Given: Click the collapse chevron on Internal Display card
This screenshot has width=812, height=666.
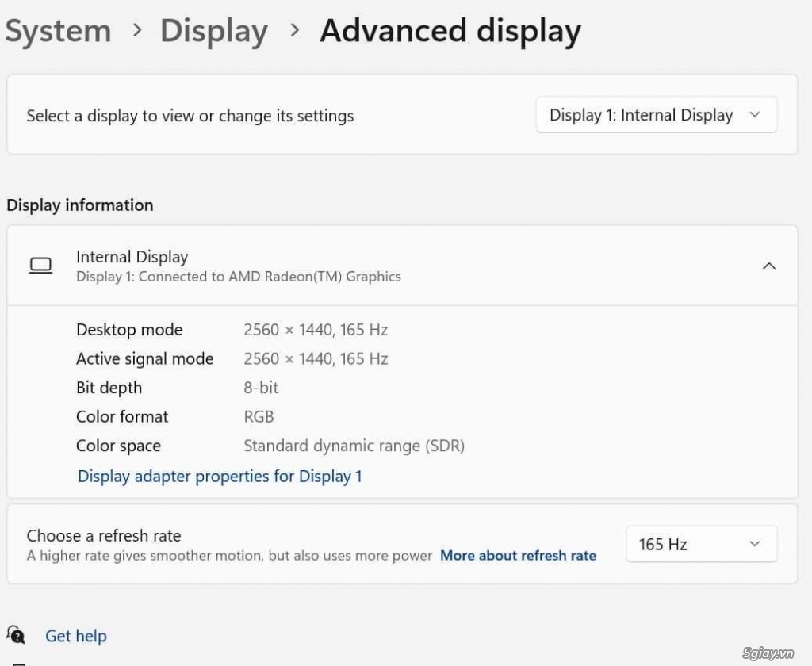Looking at the screenshot, I should [768, 266].
